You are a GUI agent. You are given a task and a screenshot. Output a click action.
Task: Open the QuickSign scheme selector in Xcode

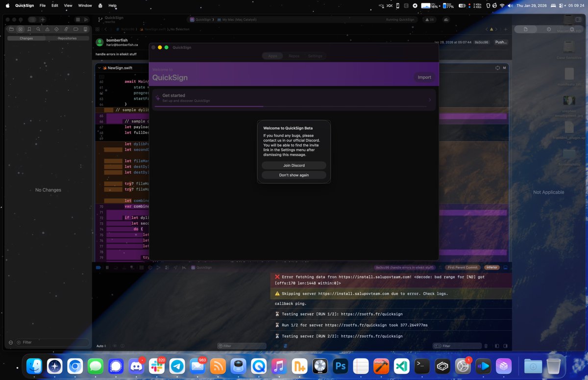[201, 20]
